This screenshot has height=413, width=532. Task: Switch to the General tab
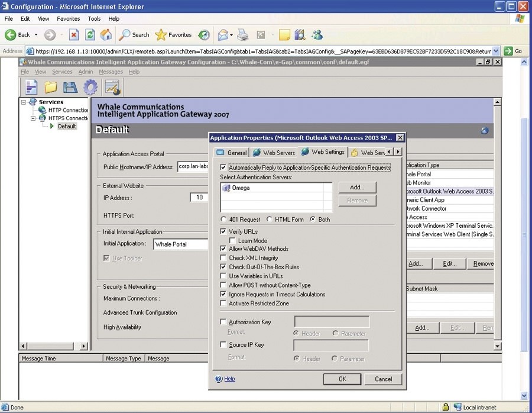(x=231, y=153)
